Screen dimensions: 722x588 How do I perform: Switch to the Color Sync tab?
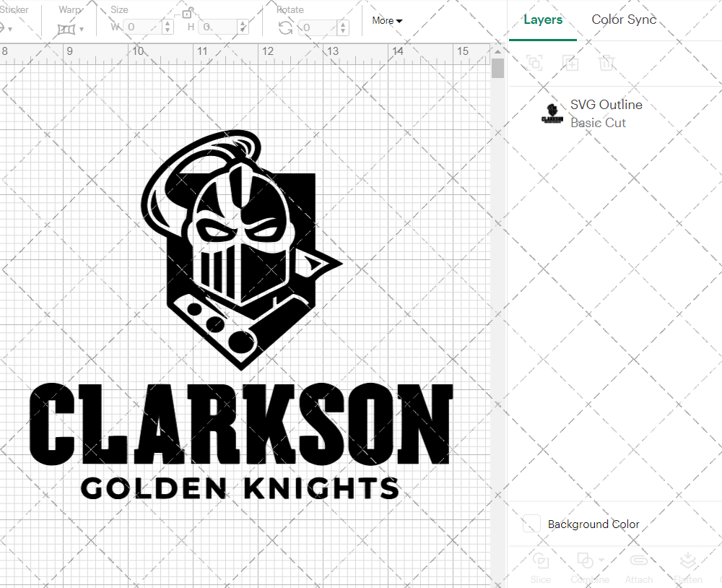point(624,20)
